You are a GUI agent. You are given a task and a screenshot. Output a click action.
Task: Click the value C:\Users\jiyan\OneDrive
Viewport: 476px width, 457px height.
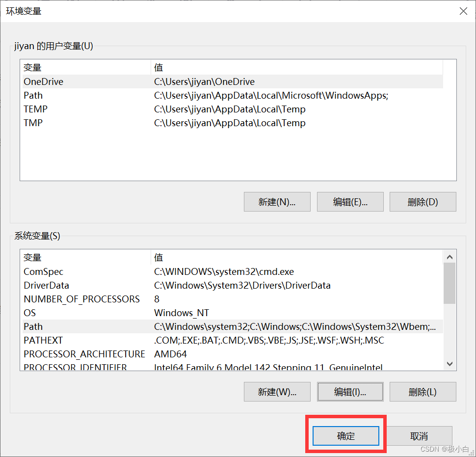point(204,81)
